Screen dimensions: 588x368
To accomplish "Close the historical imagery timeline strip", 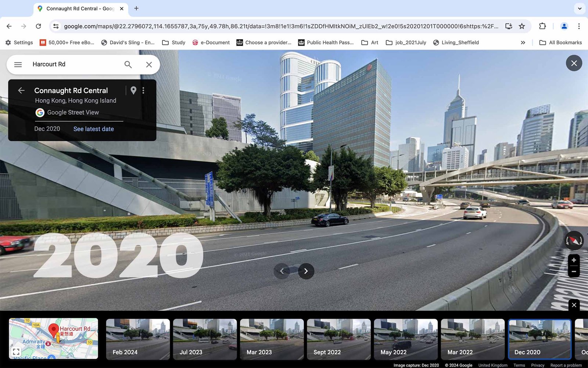I will point(574,305).
